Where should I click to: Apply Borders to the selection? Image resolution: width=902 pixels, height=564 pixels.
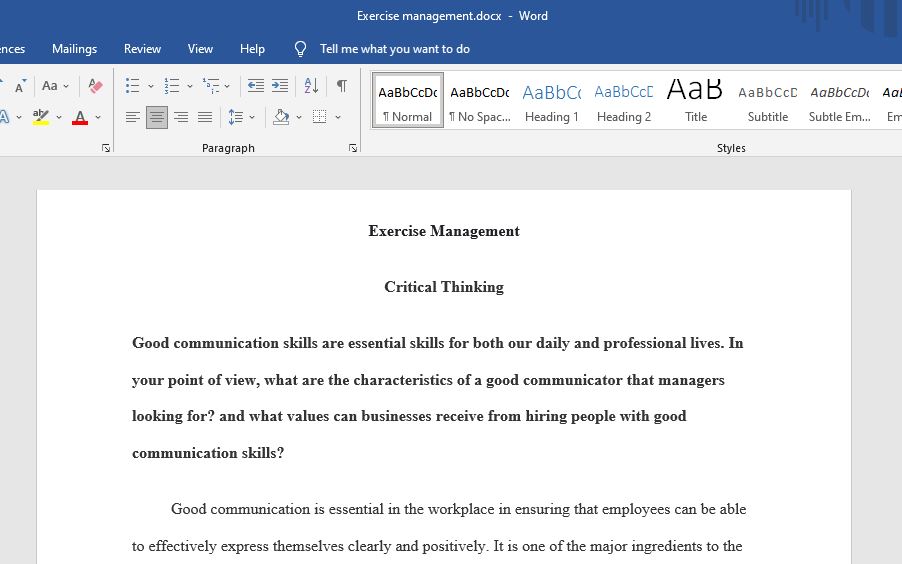[x=319, y=117]
